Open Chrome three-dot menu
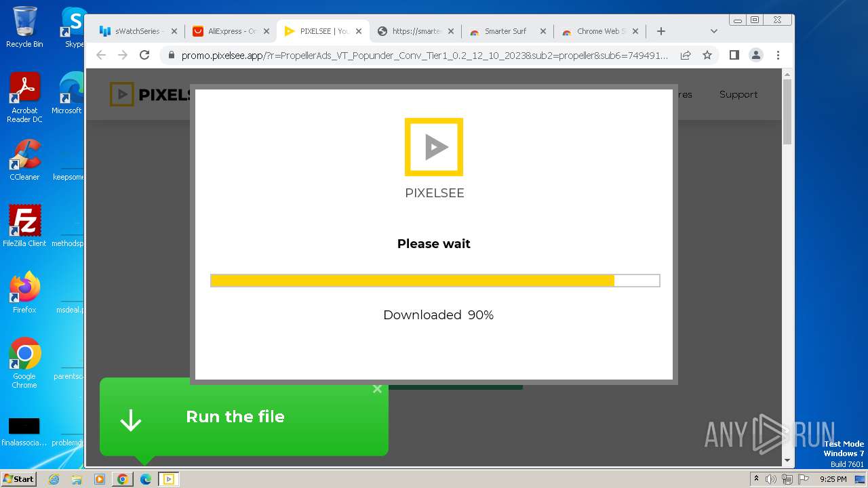 778,55
